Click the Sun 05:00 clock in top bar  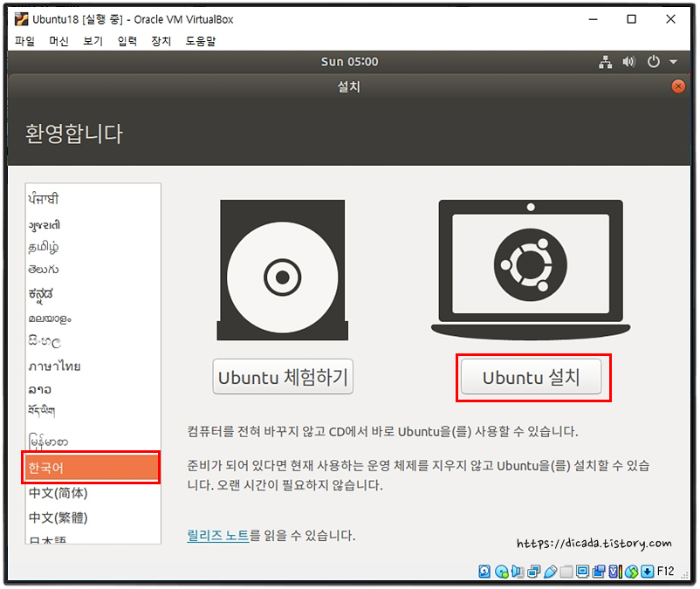pyautogui.click(x=349, y=62)
